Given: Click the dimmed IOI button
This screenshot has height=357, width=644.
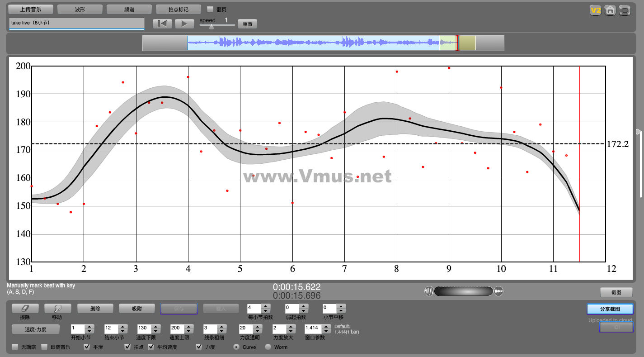Looking at the screenshot, I should (x=616, y=327).
